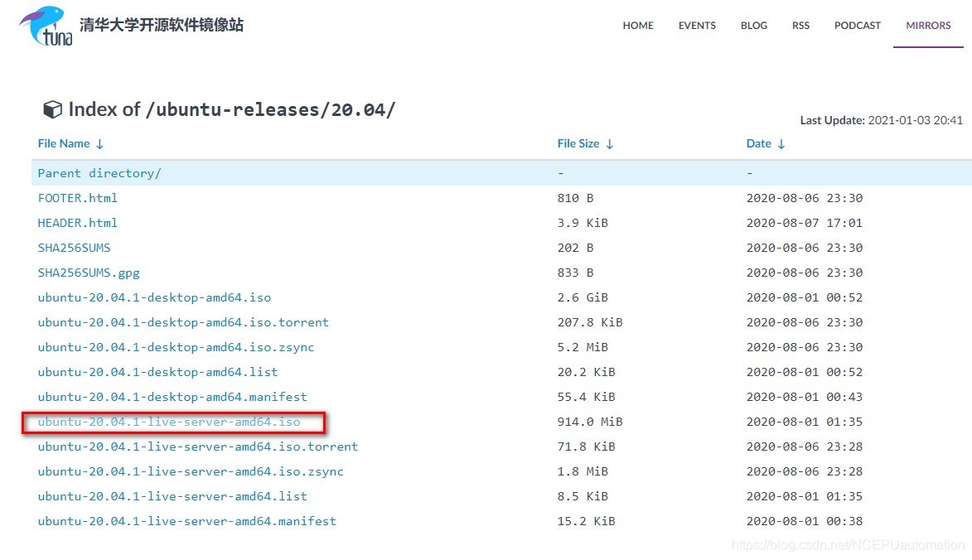Click the 5.2 MiB size cell
Viewport: 972px width, 560px height.
pos(582,347)
